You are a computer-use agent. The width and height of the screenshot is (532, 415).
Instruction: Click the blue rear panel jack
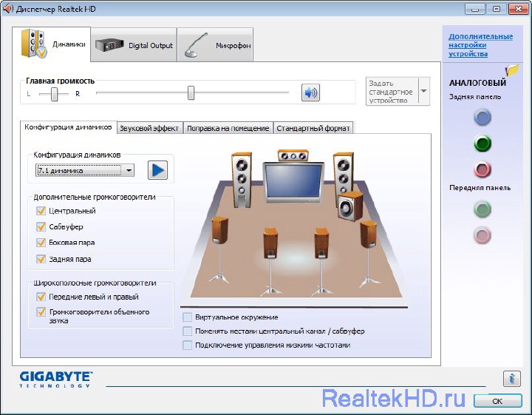point(482,117)
